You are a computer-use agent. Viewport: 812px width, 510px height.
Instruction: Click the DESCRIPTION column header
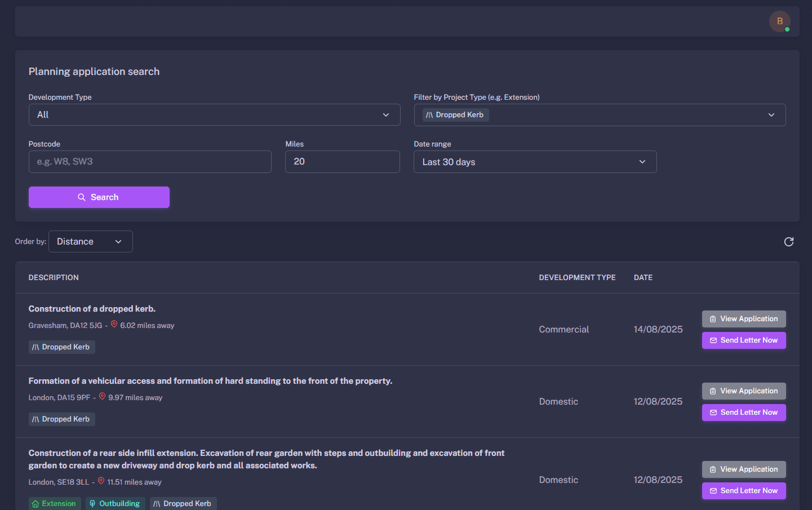54,277
